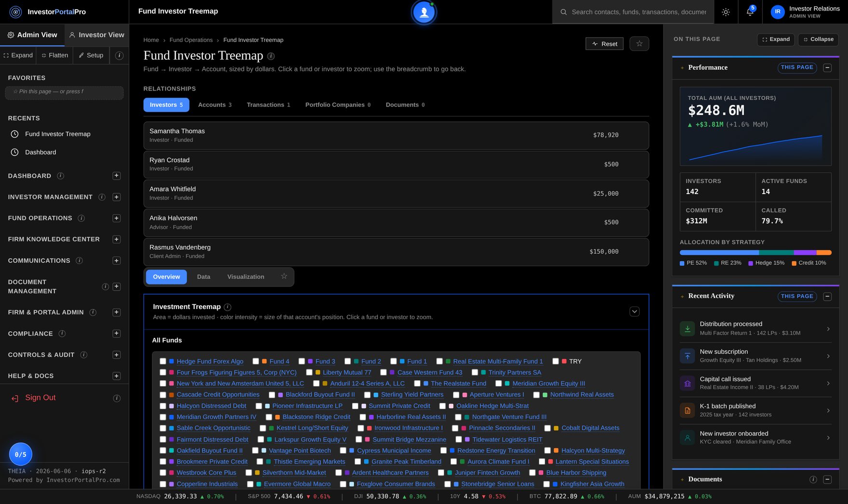
Task: Click the star icon beside Visualization tab
Action: (x=284, y=276)
